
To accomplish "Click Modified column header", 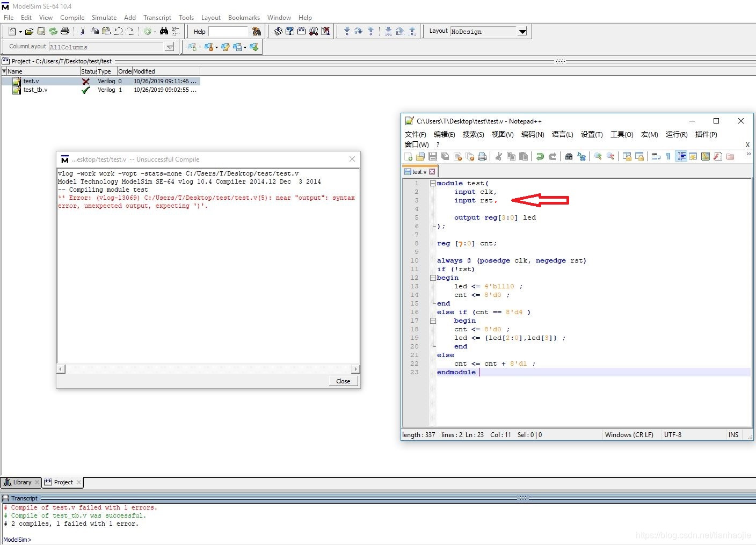I will pyautogui.click(x=166, y=71).
